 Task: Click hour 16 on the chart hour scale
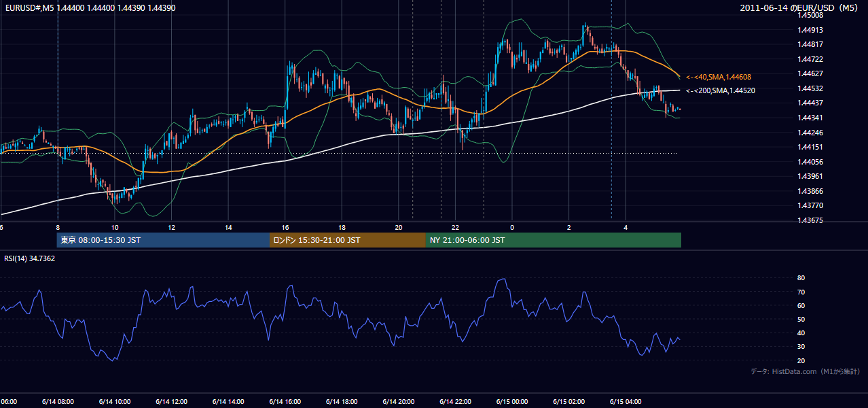(285, 227)
